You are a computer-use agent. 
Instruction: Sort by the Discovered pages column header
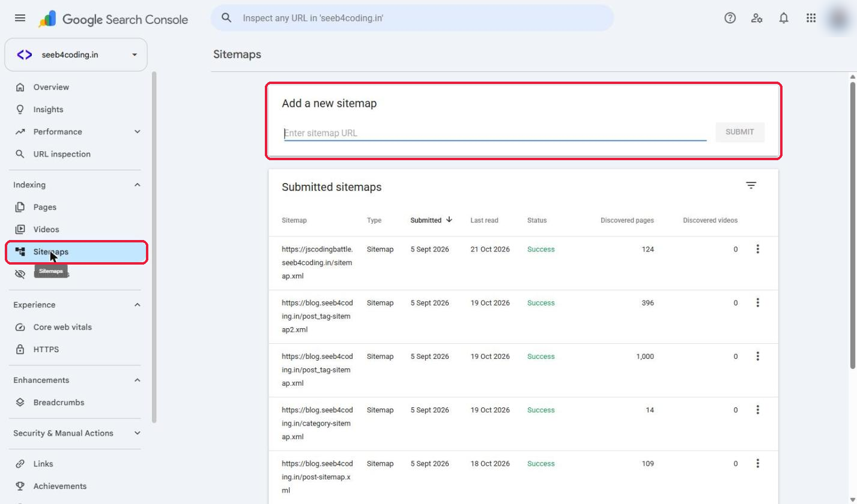pos(627,220)
